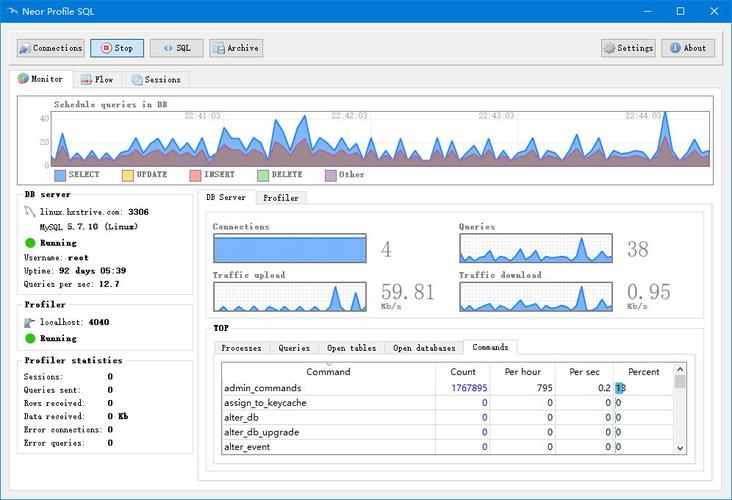Click the localhost: 4040 profiler address
Screen dimensions: 732x500
click(75, 322)
